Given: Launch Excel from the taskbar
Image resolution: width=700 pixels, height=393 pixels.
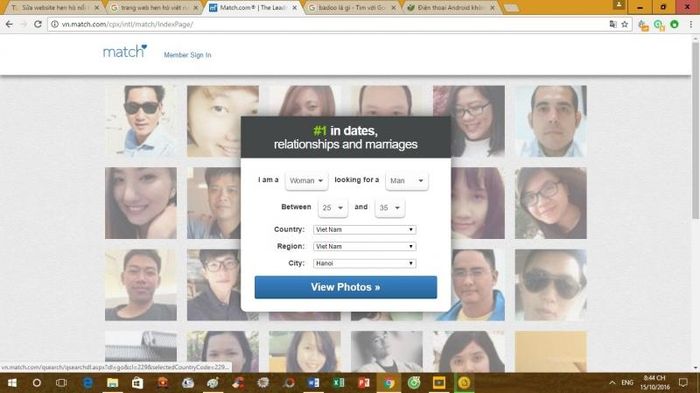Looking at the screenshot, I should (x=338, y=383).
